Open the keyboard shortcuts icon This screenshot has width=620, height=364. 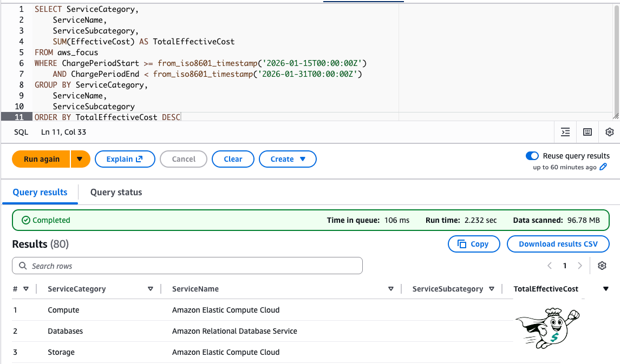(x=588, y=133)
